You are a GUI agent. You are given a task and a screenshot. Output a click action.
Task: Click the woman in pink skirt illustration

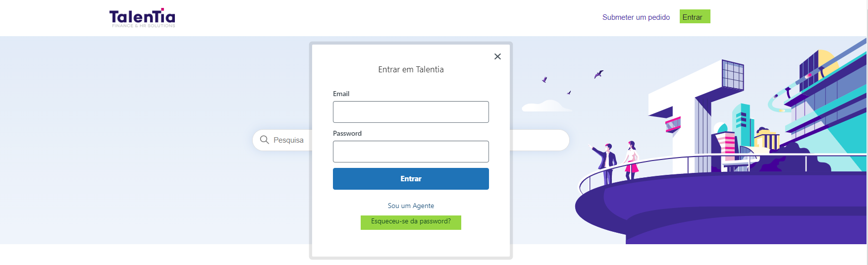pos(631,160)
